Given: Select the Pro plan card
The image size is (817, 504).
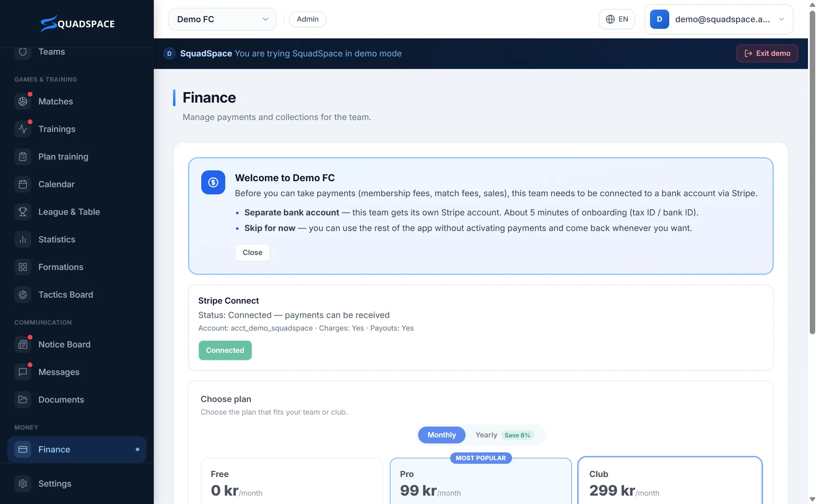Looking at the screenshot, I should point(481,481).
